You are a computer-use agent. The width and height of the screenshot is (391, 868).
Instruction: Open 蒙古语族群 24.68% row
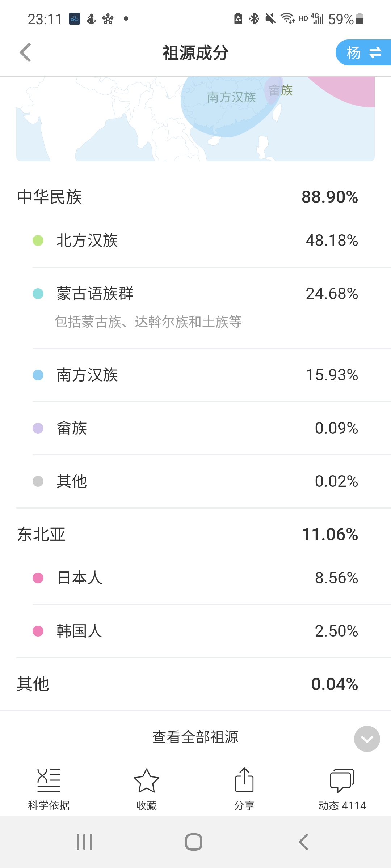pos(195,307)
